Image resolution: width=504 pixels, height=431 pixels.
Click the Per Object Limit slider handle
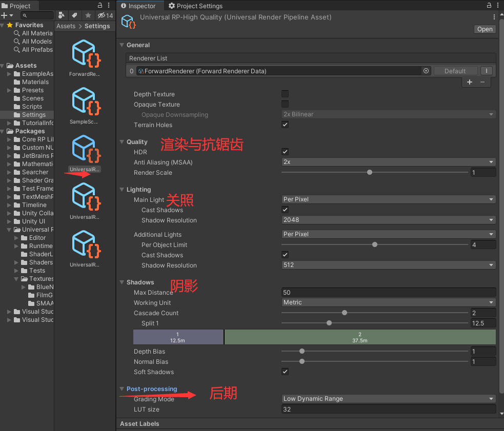coord(375,244)
